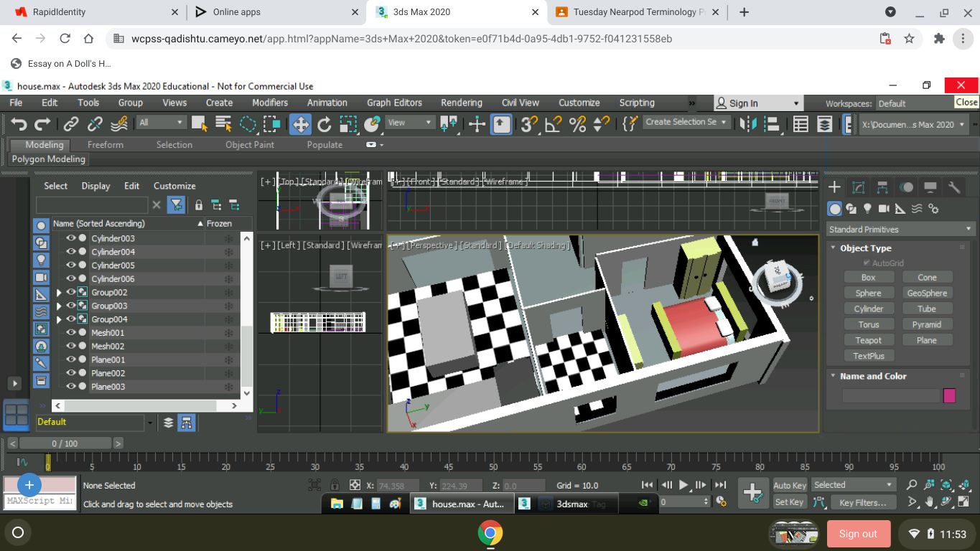Open the Cameras category in Create panel
Viewport: 980px width, 551px height.
tap(884, 208)
